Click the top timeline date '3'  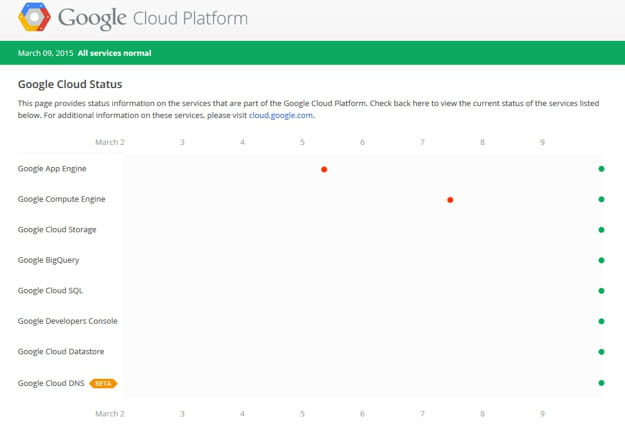(182, 142)
